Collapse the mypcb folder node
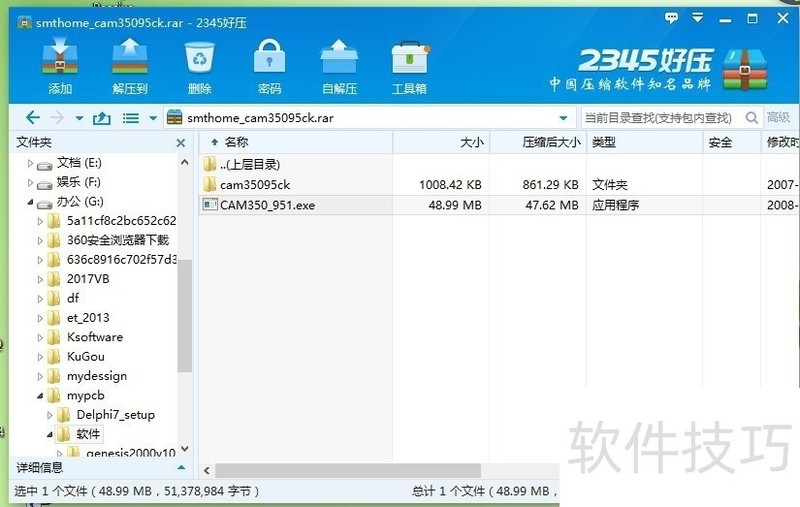The image size is (800, 507). pos(40,396)
